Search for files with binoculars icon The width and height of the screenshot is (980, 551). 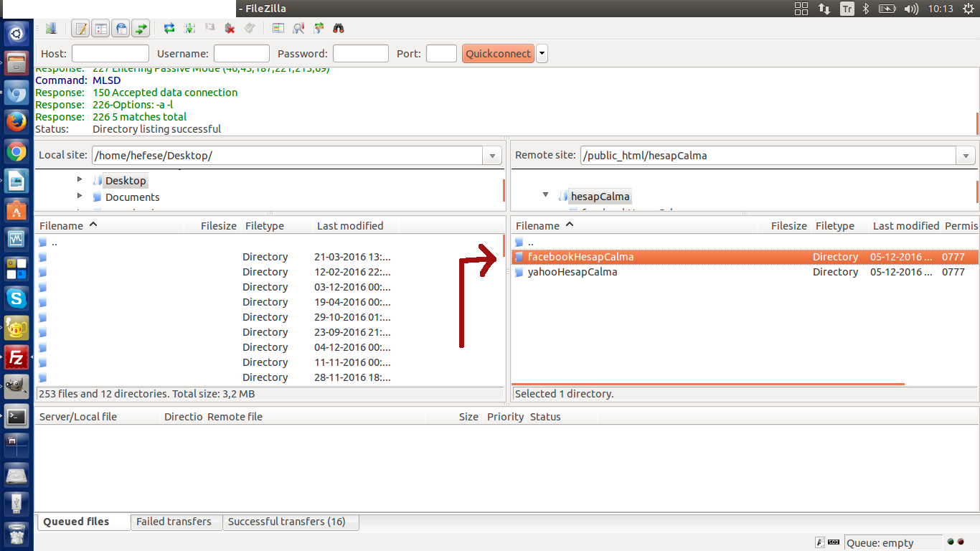pyautogui.click(x=339, y=29)
